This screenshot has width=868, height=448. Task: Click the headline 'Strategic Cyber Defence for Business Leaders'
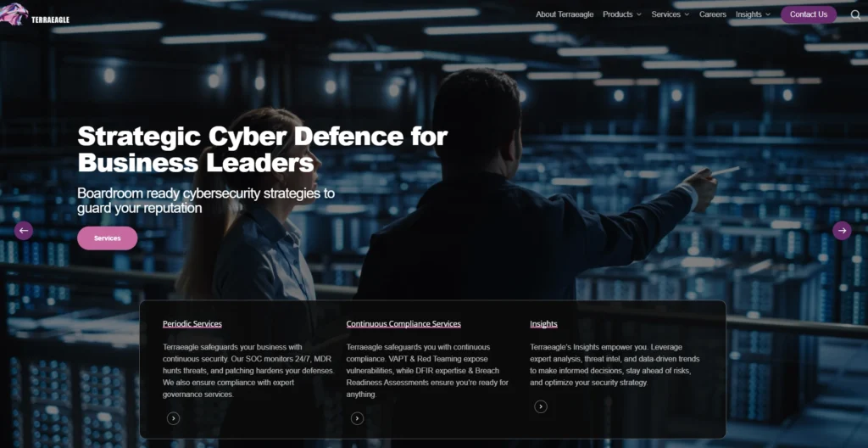(x=263, y=149)
